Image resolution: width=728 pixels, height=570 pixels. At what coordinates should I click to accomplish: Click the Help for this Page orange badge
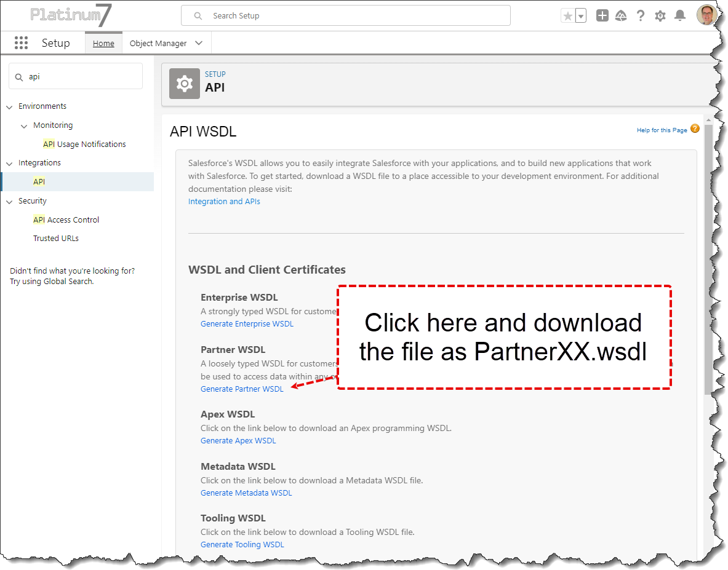(695, 129)
